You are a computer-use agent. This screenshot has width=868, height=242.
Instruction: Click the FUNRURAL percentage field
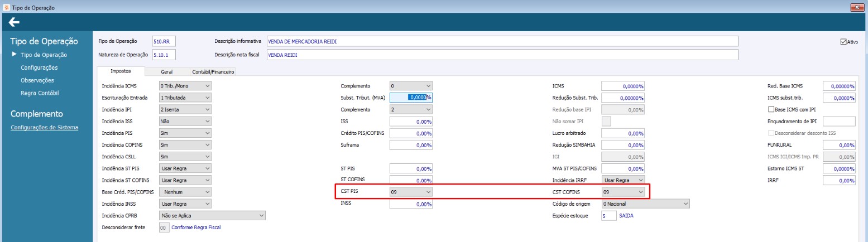839,145
